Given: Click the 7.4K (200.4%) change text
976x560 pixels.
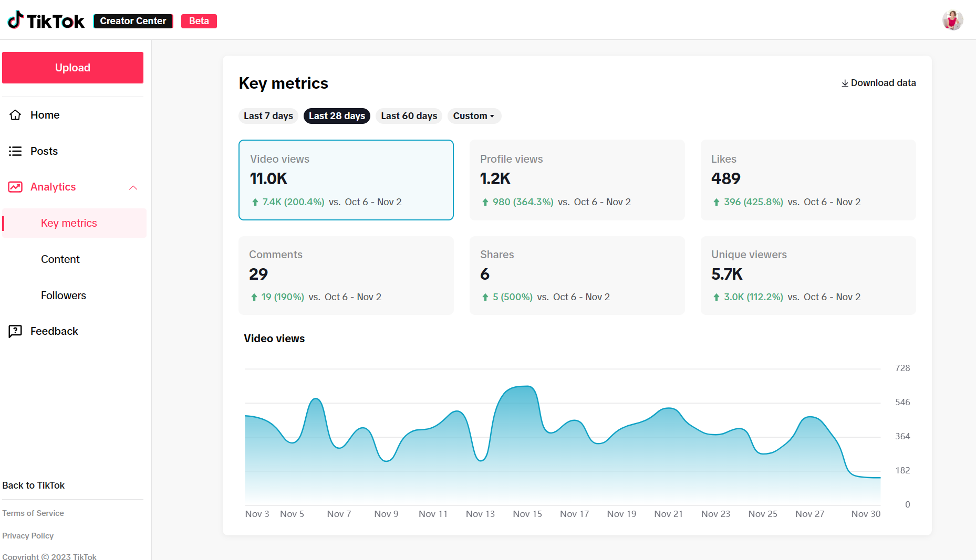Looking at the screenshot, I should pos(294,202).
